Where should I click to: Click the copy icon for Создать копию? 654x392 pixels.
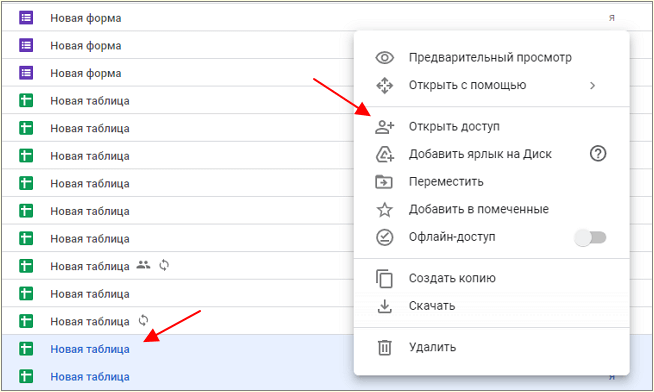(x=384, y=278)
